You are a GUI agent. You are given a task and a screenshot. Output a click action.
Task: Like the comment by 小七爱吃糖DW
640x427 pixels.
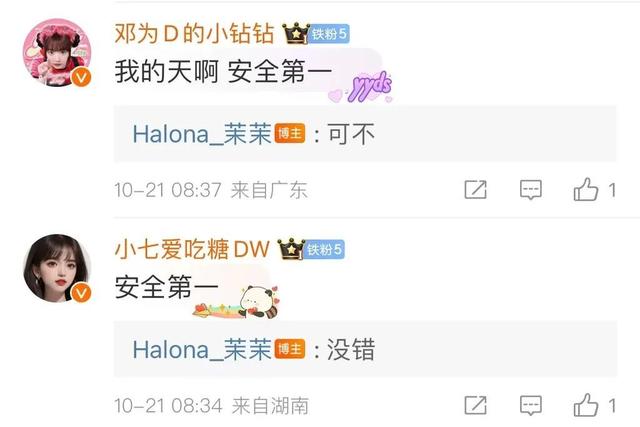586,405
